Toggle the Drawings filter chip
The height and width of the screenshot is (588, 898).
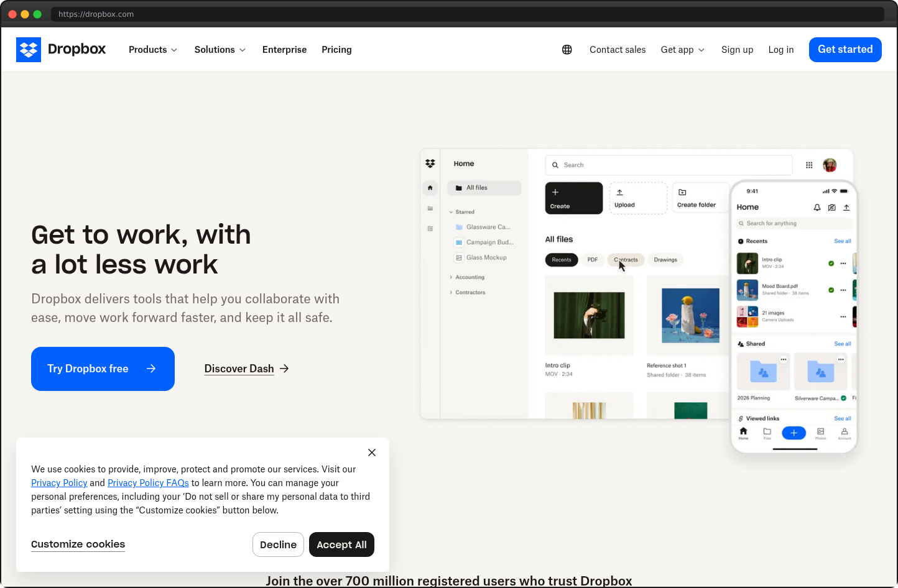(x=665, y=260)
